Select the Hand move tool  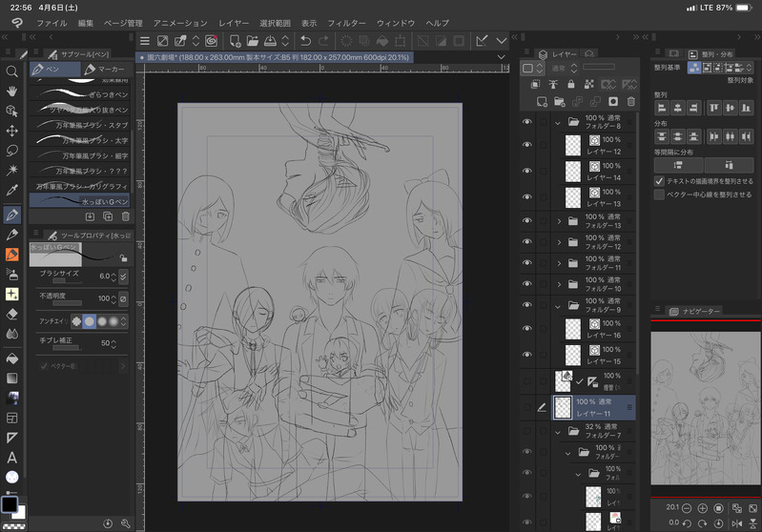[x=12, y=92]
